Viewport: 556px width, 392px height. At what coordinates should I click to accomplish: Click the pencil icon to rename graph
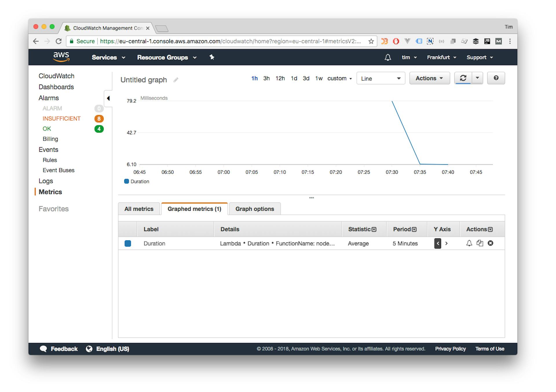point(176,80)
